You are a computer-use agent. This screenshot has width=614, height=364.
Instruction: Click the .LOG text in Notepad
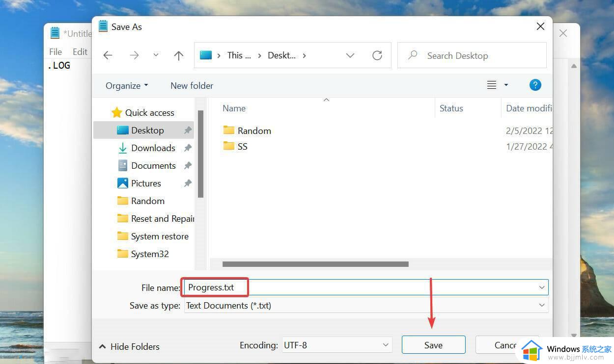tap(59, 65)
